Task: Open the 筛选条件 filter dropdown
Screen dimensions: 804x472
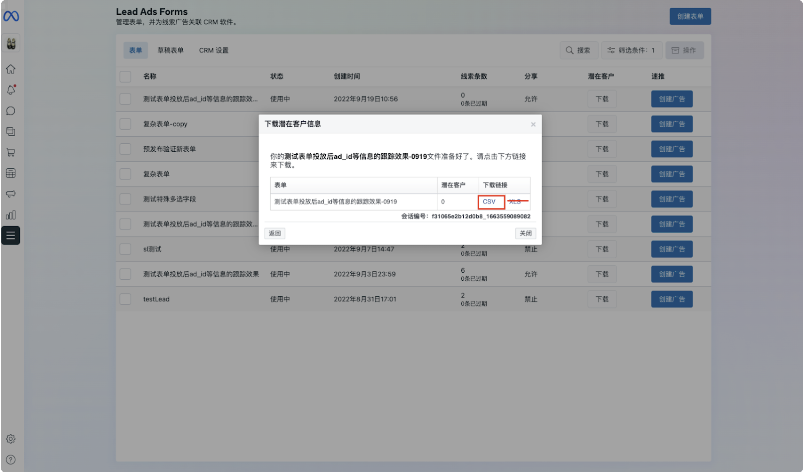Action: coord(630,50)
